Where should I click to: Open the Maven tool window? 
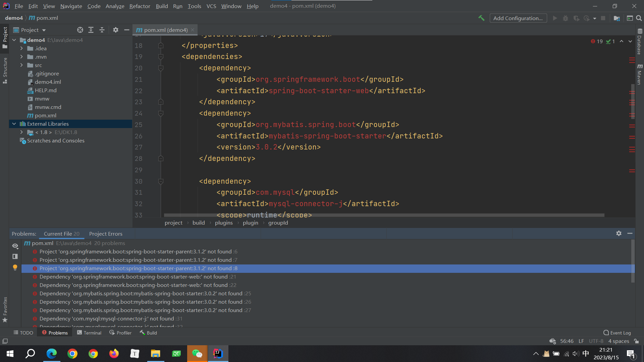640,74
